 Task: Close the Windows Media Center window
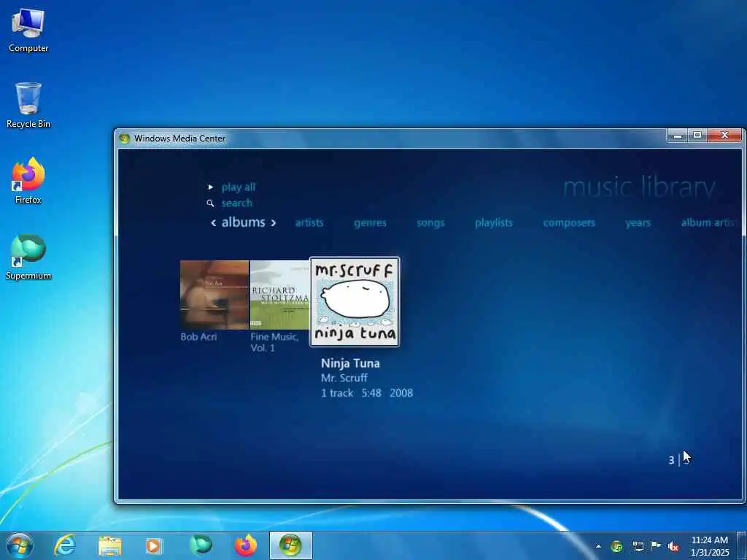tap(724, 136)
